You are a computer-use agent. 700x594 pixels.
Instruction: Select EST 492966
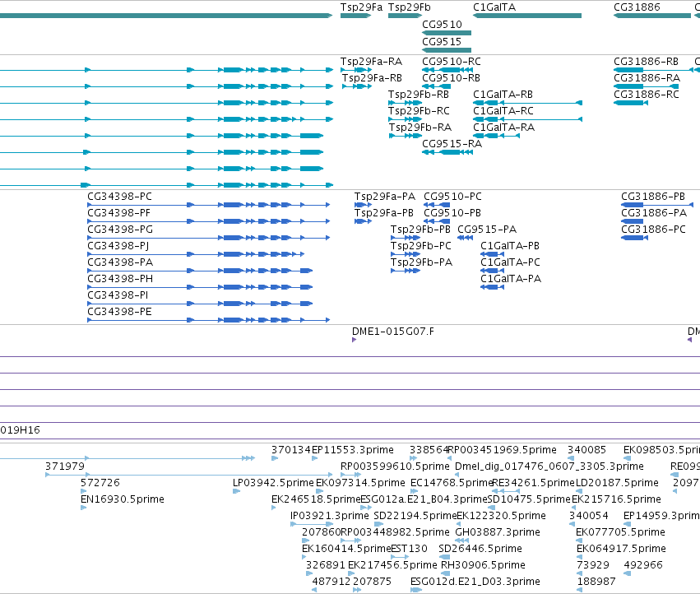(x=643, y=565)
